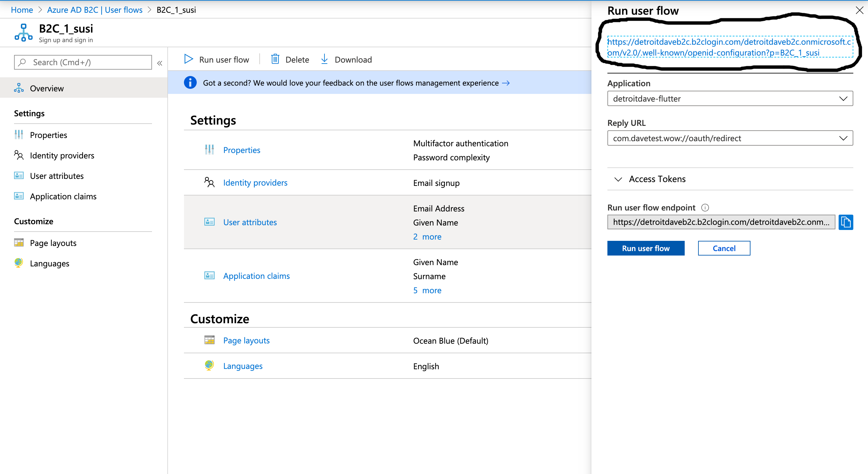Click the Application claims card icon in sidebar

(19, 196)
